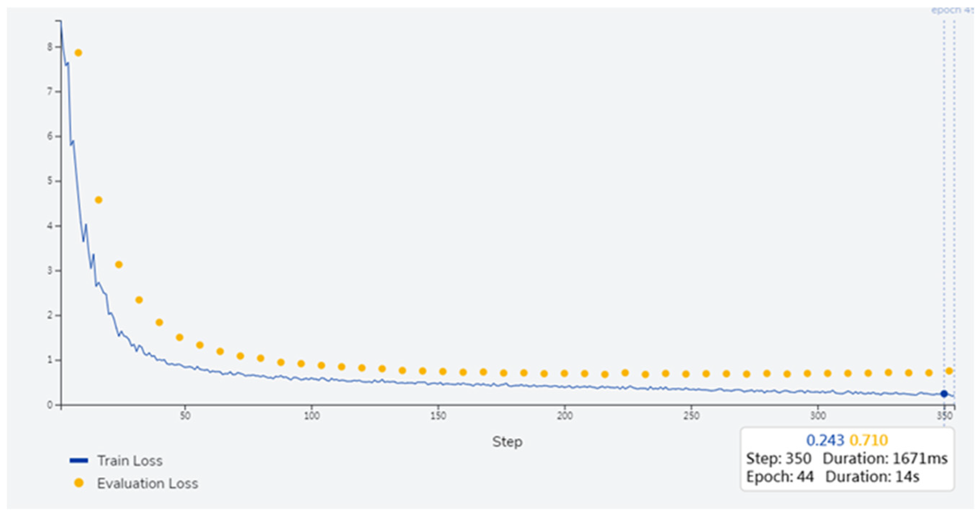Screen dimensions: 980x514
Task: Click the "Step: 350" text in tooltip
Action: (x=778, y=458)
